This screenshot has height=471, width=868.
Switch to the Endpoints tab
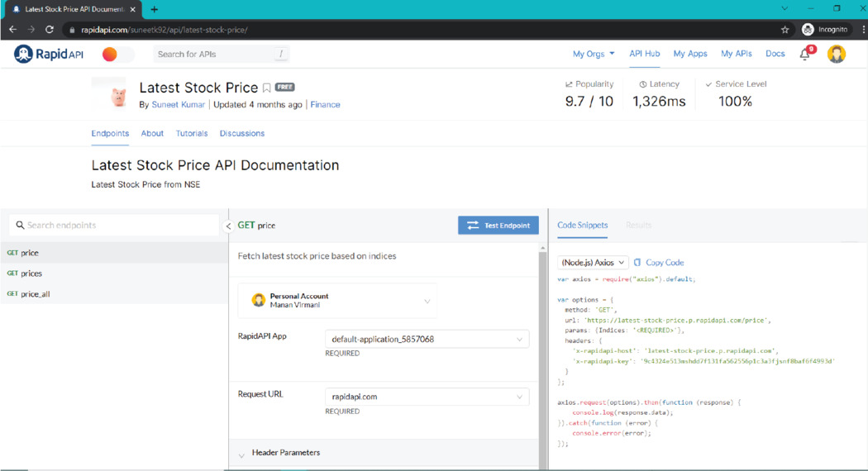tap(110, 133)
